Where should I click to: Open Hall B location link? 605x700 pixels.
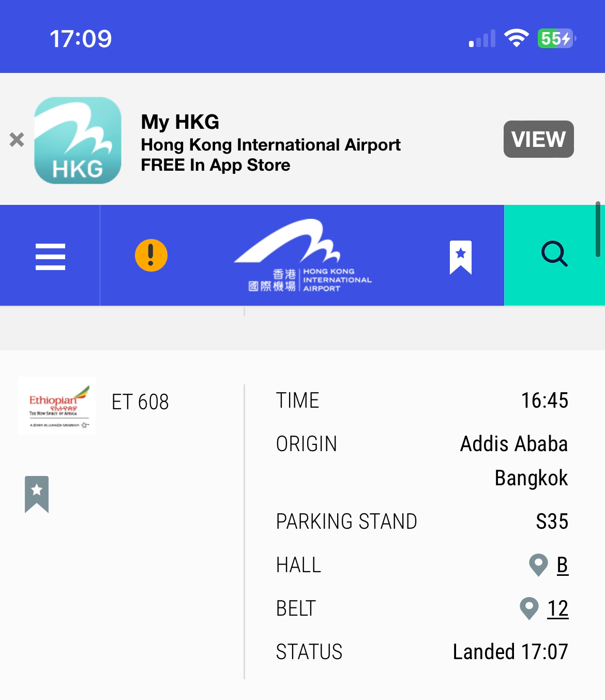[563, 565]
